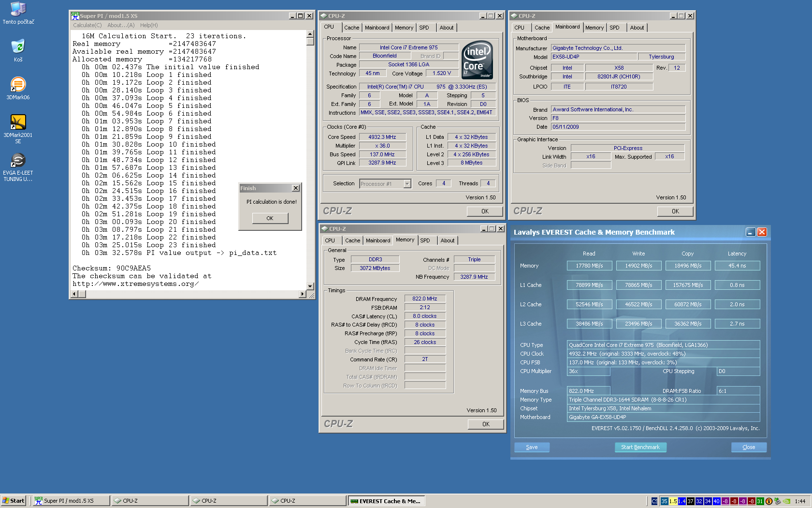Click the green 31 temperature tray icon
The height and width of the screenshot is (508, 812).
(x=760, y=501)
